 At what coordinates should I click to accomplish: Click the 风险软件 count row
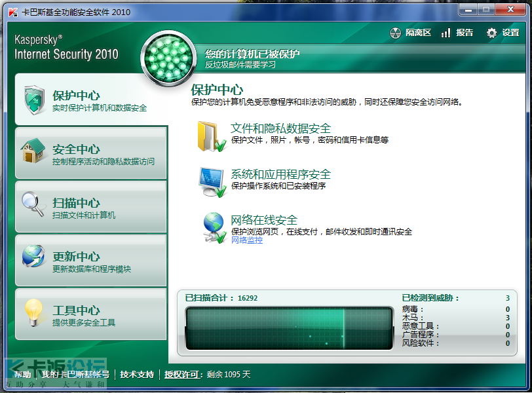pyautogui.click(x=455, y=343)
